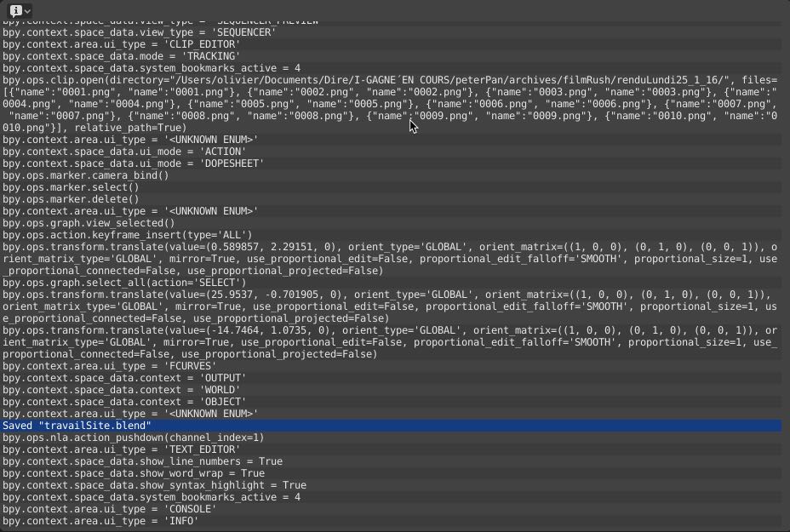Select the ui_type = 'CLIP_EDITOR' log entry
790x532 pixels.
click(x=121, y=44)
